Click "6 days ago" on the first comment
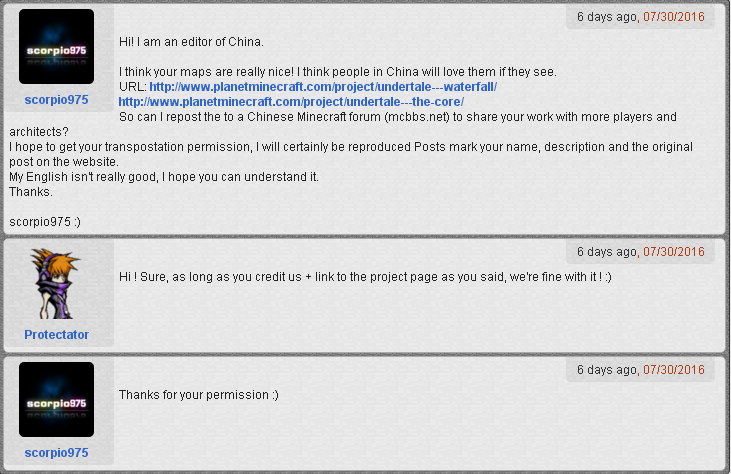 tap(607, 17)
